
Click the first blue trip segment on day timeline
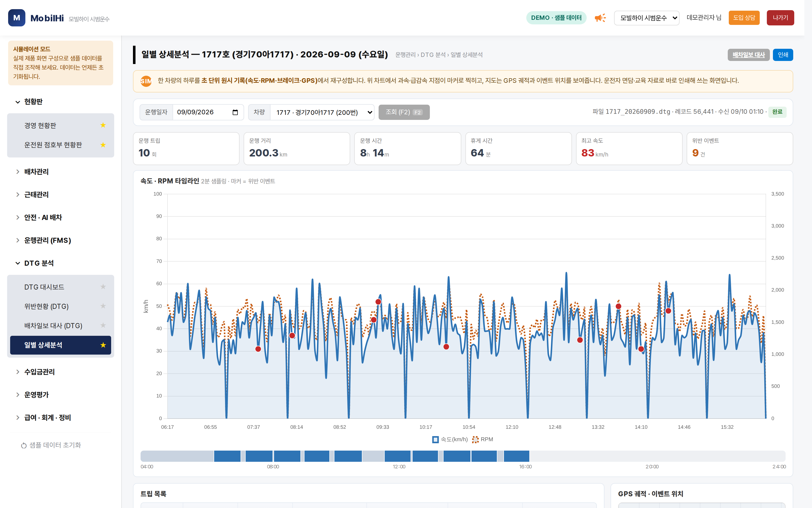(x=227, y=456)
